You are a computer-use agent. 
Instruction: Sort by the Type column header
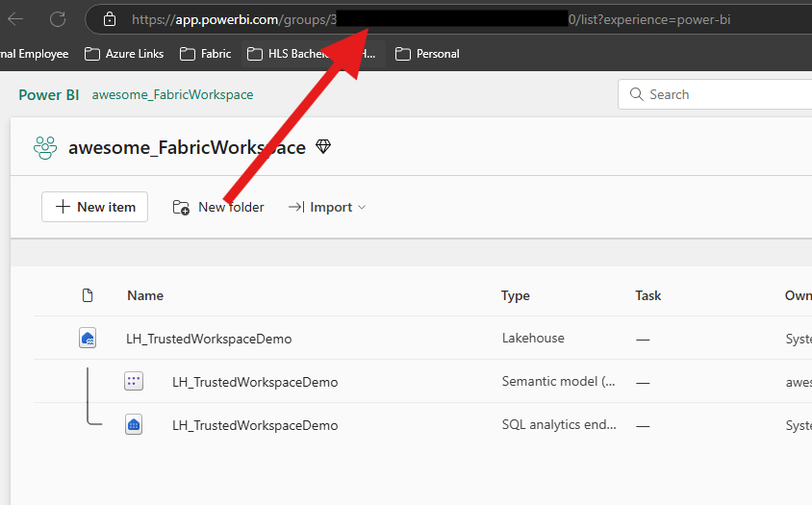click(516, 295)
